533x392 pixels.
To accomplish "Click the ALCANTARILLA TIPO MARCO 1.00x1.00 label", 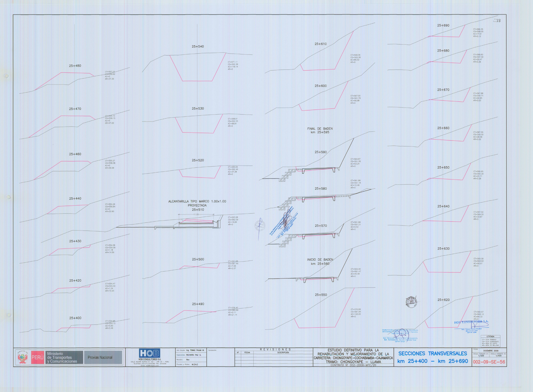I will [x=197, y=201].
